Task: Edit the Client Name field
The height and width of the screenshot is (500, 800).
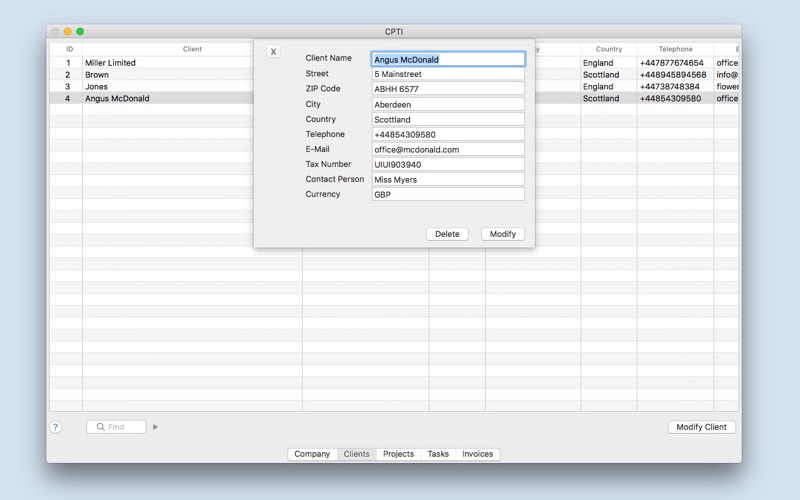Action: pyautogui.click(x=448, y=59)
